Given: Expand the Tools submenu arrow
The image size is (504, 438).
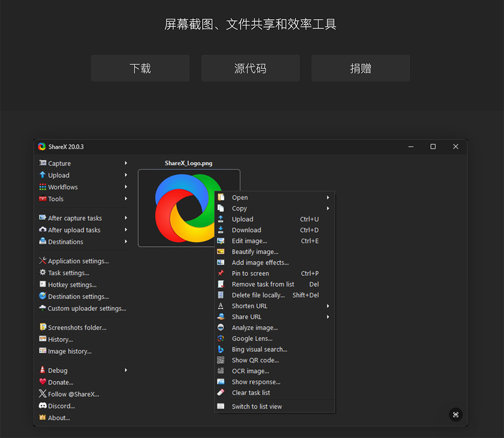Looking at the screenshot, I should 126,199.
